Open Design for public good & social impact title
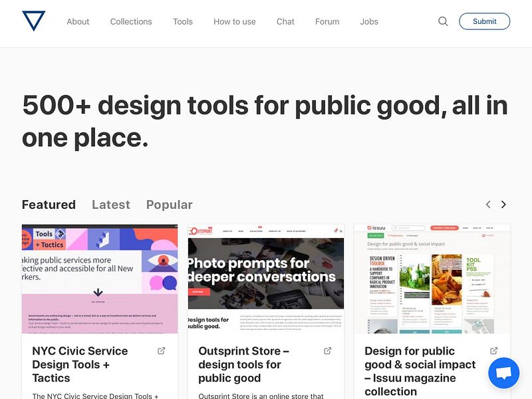Viewport: 532px width, 399px height. pyautogui.click(x=420, y=371)
